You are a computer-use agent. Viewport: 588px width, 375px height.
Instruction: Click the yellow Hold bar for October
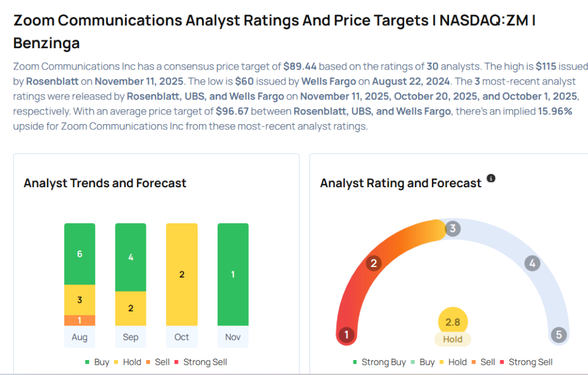tap(181, 275)
